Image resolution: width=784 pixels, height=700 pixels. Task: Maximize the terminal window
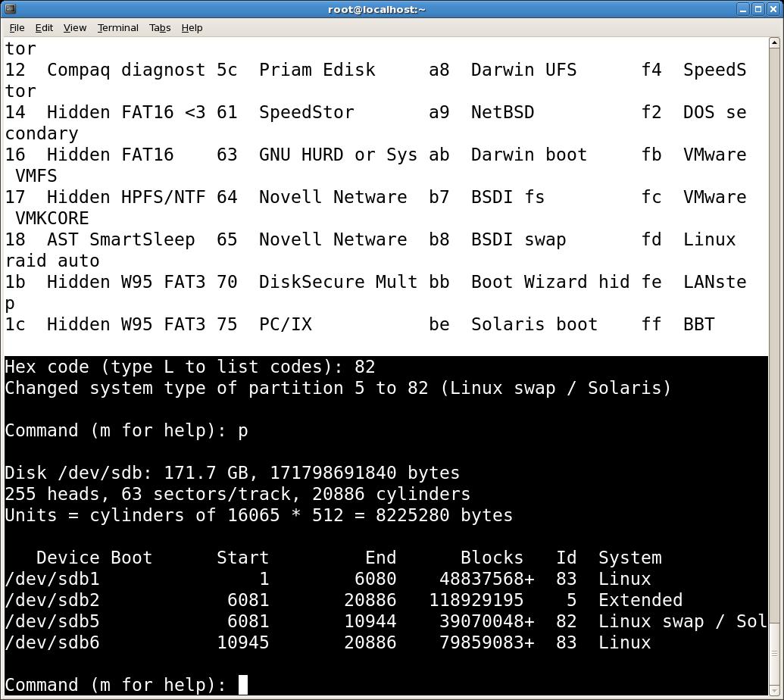click(758, 9)
